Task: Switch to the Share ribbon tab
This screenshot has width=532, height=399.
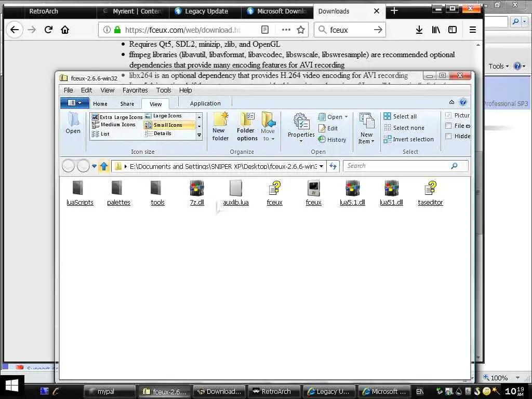Action: [127, 104]
